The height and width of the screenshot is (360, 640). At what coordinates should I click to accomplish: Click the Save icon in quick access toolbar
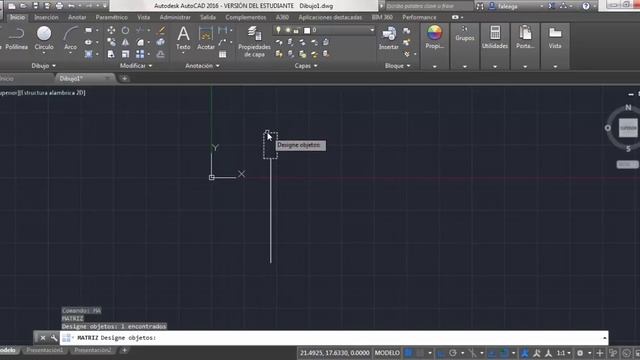[x=36, y=6]
